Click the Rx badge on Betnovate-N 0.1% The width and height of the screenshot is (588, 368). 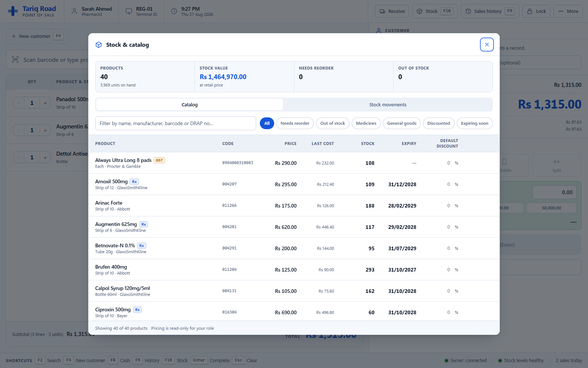point(141,246)
